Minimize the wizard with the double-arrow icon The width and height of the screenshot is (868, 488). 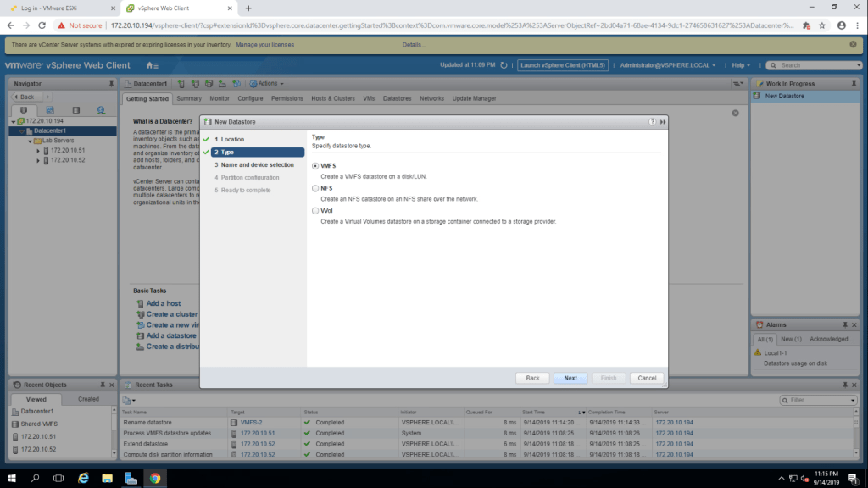[x=662, y=122]
